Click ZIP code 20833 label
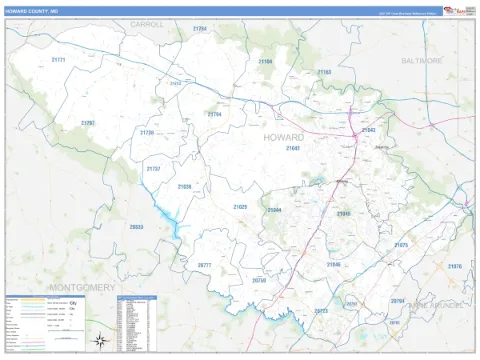Viewport: 480px width, 360px height. (136, 227)
